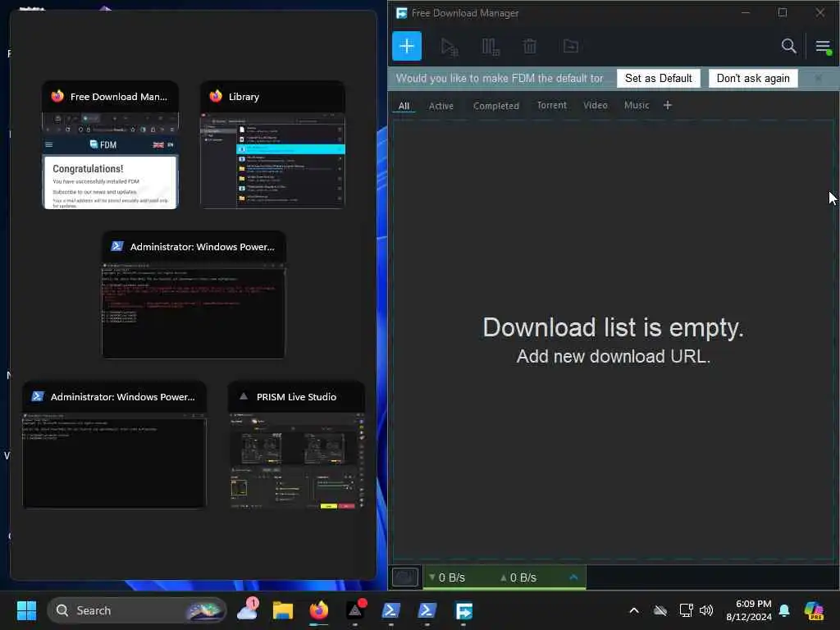Click the download speed 0 B/s indicator
Image resolution: width=840 pixels, height=630 pixels.
coord(447,577)
